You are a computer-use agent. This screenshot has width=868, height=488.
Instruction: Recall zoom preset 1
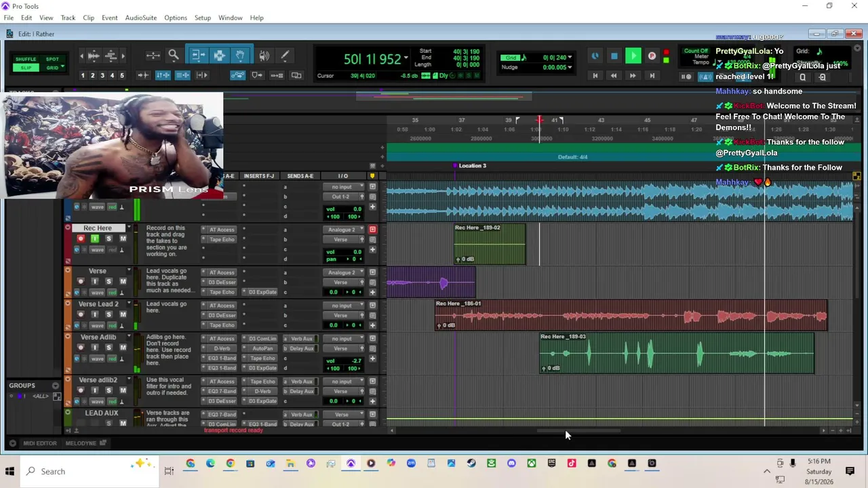83,75
